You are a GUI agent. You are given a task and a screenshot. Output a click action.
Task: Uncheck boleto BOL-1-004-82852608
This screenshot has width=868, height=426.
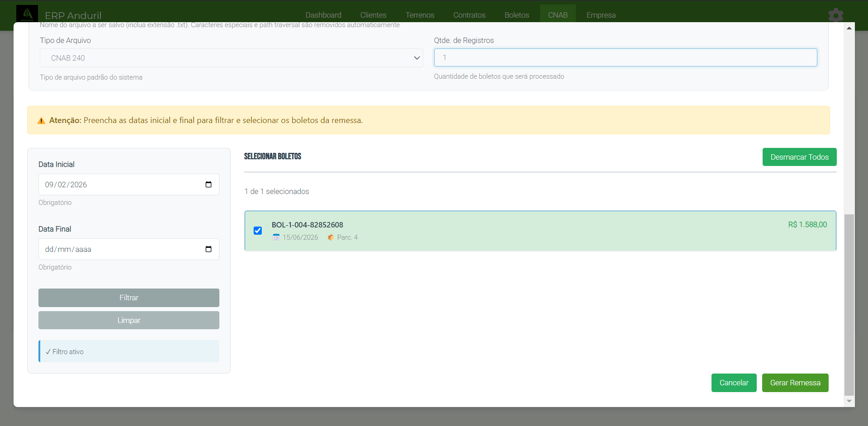(x=257, y=231)
